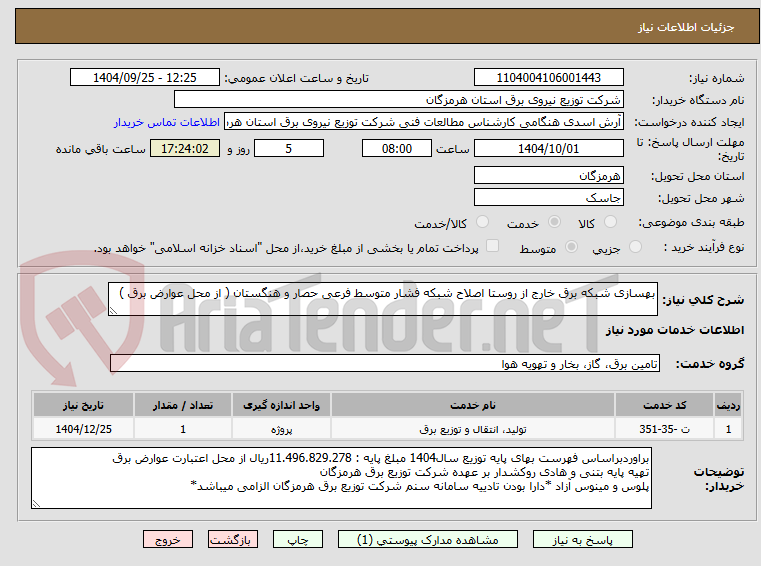Image resolution: width=761 pixels, height=566 pixels.
Task: Click the announcement date field 1404/09/25 - 12:25
Action: 145,78
